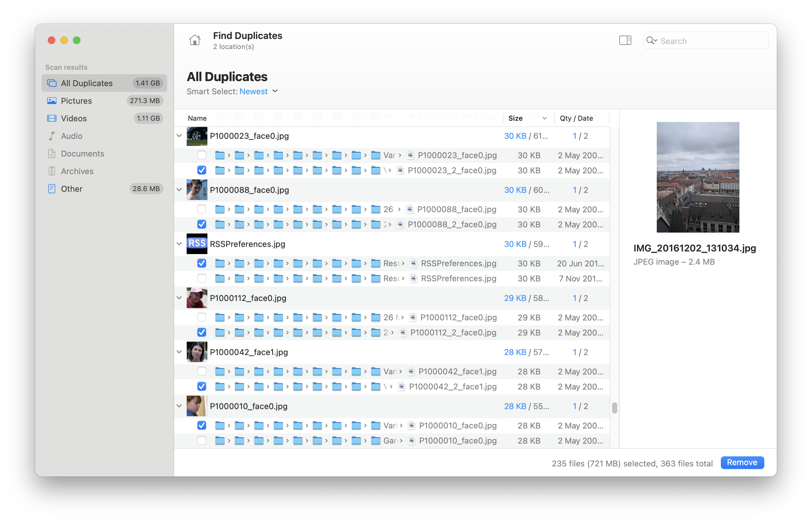Click the Find Duplicates locations link

tap(233, 47)
